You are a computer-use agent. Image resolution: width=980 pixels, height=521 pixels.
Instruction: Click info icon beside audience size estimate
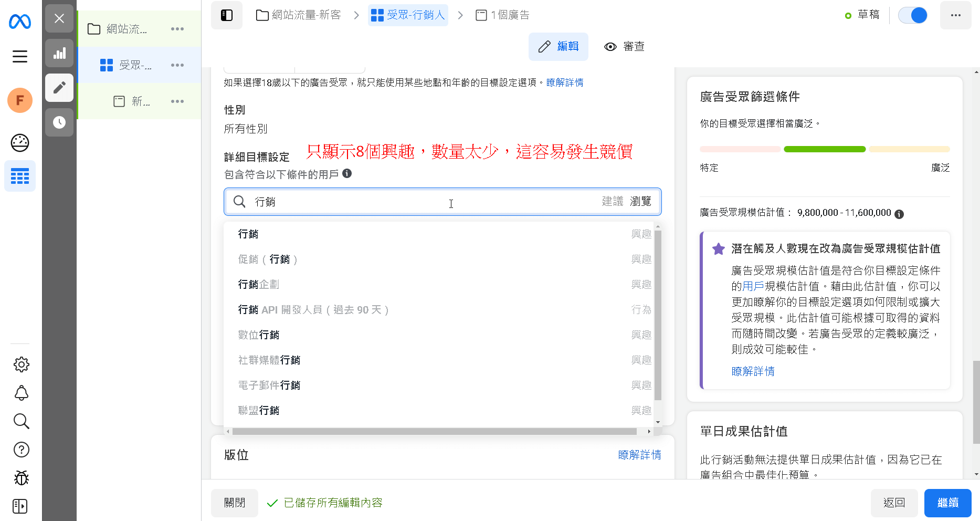coord(899,214)
